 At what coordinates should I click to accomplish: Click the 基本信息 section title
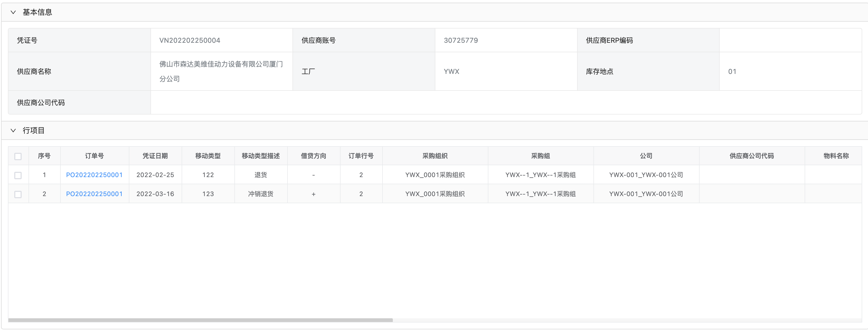coord(37,12)
